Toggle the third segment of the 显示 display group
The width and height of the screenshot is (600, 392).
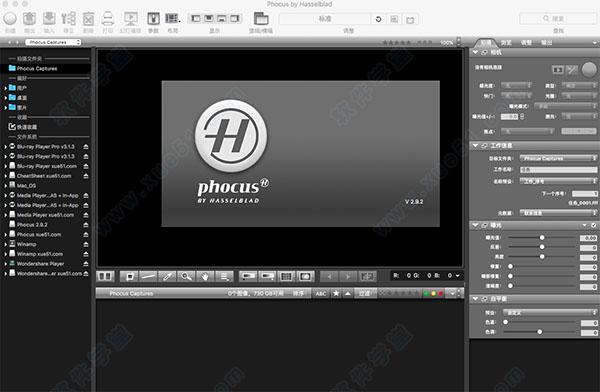[x=222, y=18]
